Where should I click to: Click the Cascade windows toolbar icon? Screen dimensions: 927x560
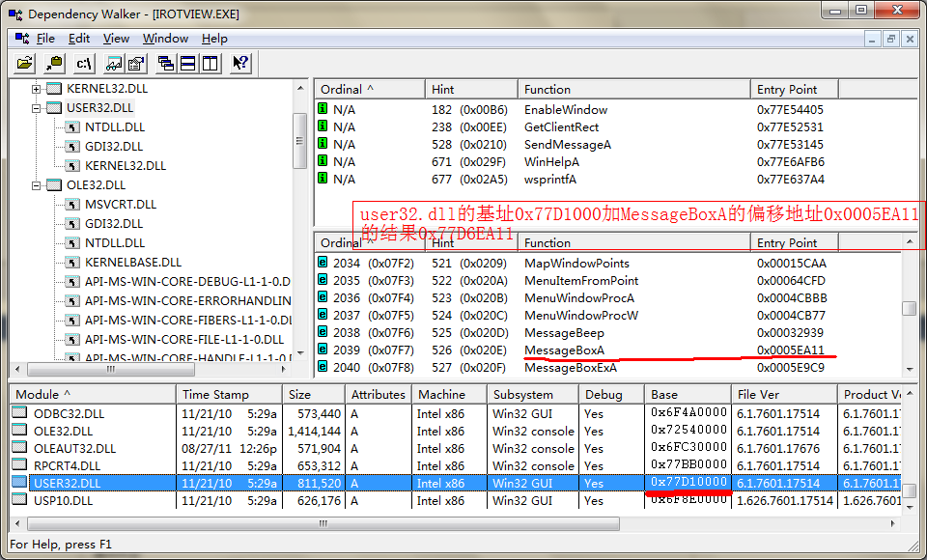click(x=165, y=63)
